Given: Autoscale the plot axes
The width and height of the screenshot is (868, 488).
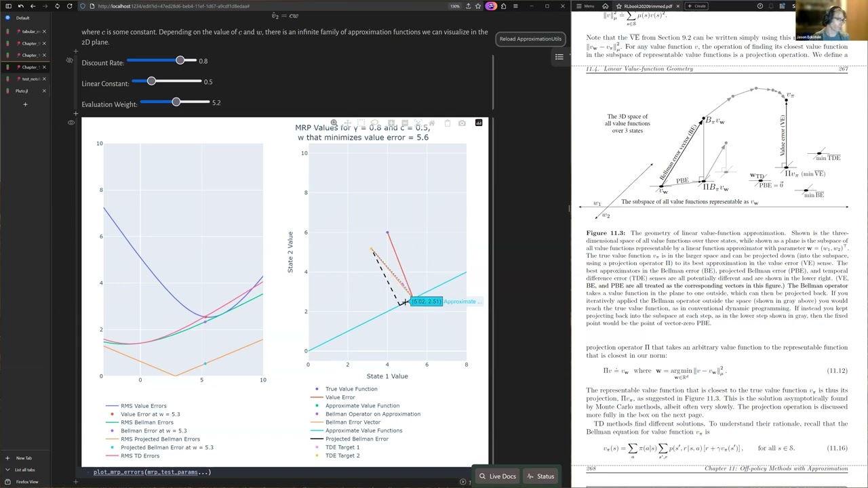Looking at the screenshot, I should pos(418,123).
